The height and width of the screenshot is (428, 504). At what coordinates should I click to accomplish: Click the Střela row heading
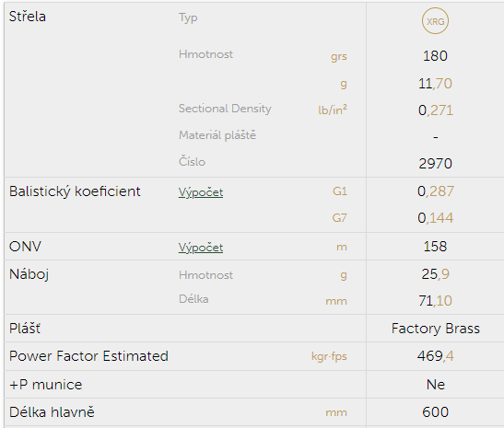[28, 17]
